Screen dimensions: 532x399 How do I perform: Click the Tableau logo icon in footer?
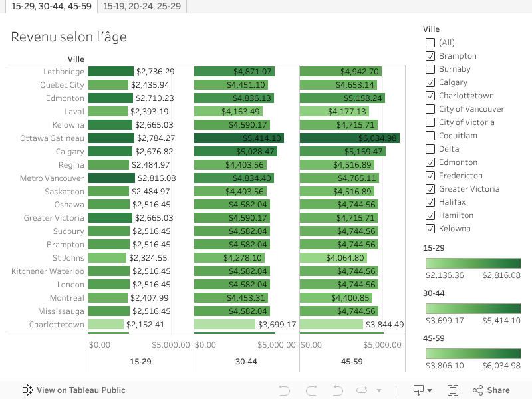point(28,390)
